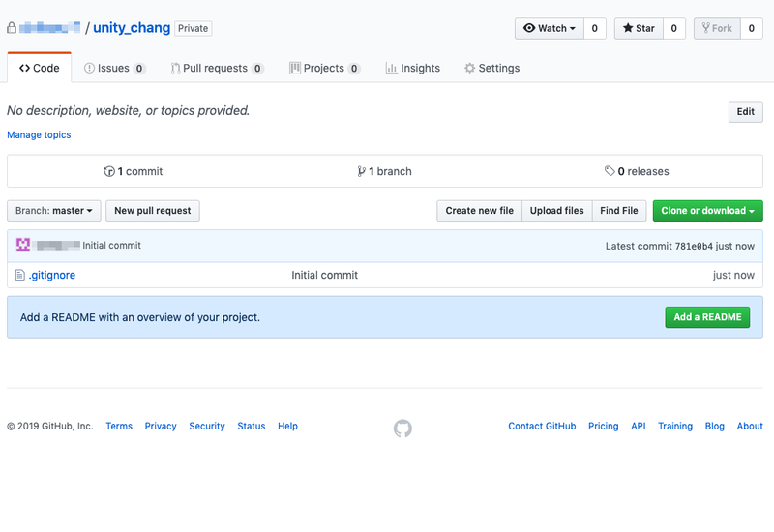
Task: Open the Branch: master selector
Action: tap(54, 211)
